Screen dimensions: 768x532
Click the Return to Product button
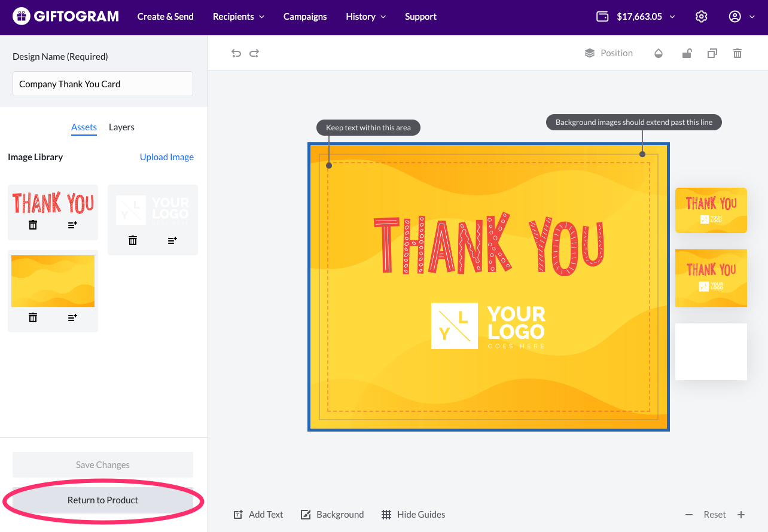(103, 500)
